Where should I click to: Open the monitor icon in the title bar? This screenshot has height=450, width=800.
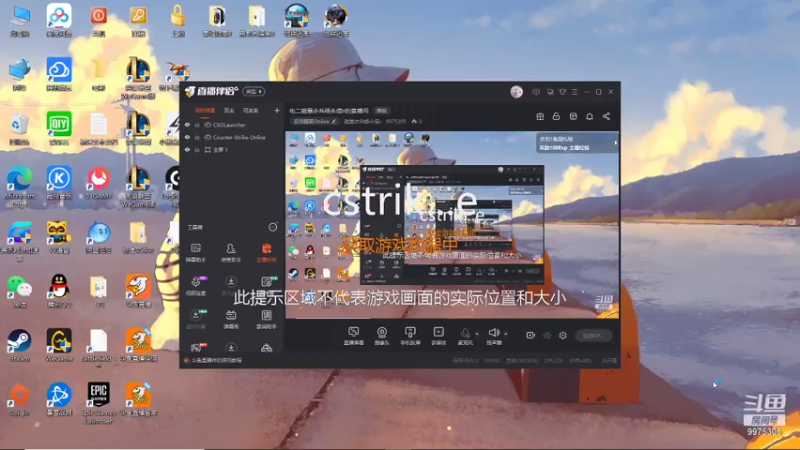click(x=550, y=92)
